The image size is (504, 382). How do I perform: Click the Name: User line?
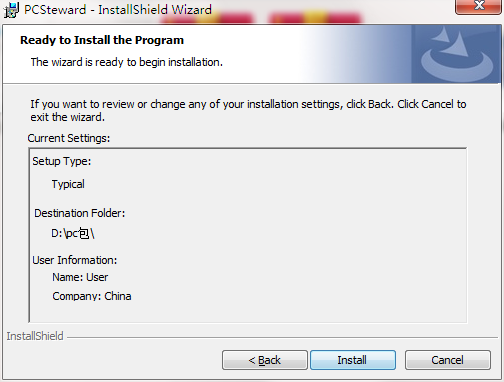(x=80, y=277)
